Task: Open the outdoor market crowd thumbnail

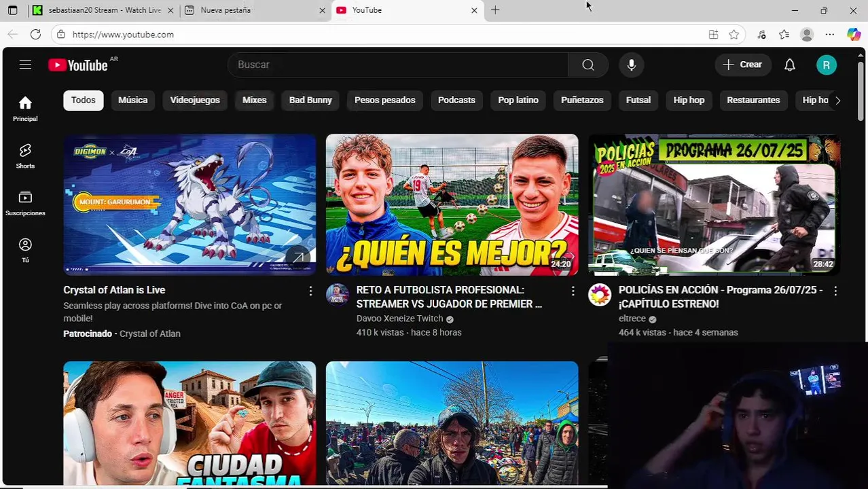Action: coord(452,423)
